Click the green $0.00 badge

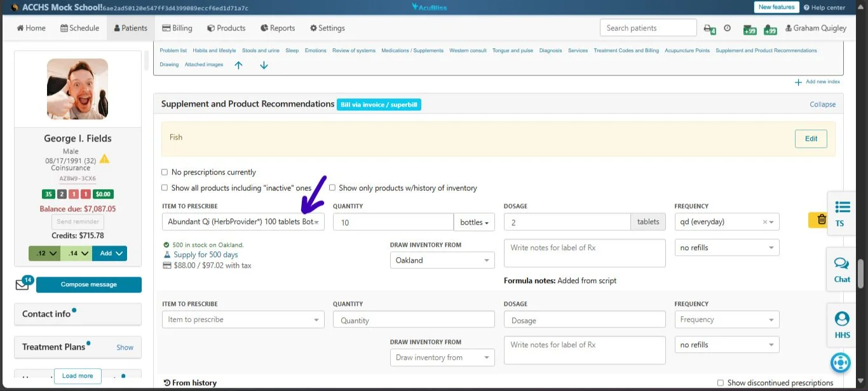click(x=103, y=194)
